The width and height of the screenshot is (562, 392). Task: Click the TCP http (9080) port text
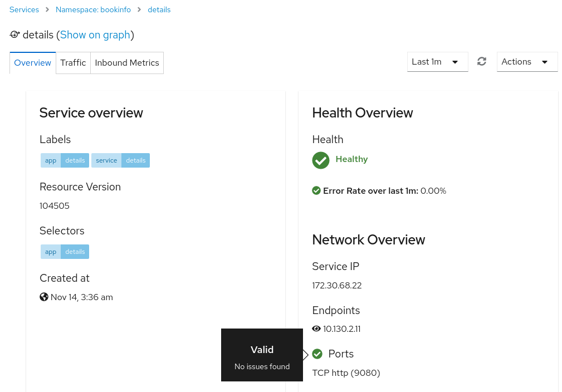point(346,373)
